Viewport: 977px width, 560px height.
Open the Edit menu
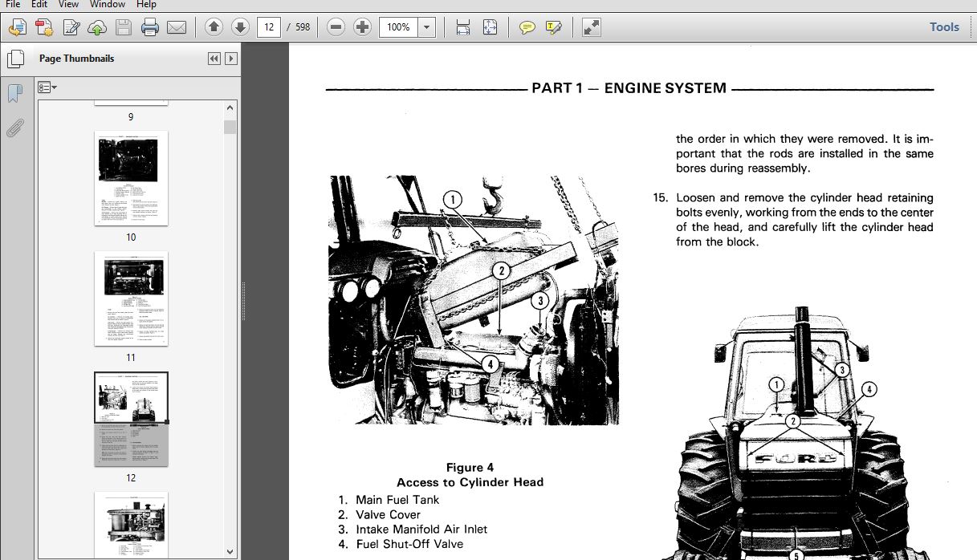[x=40, y=5]
